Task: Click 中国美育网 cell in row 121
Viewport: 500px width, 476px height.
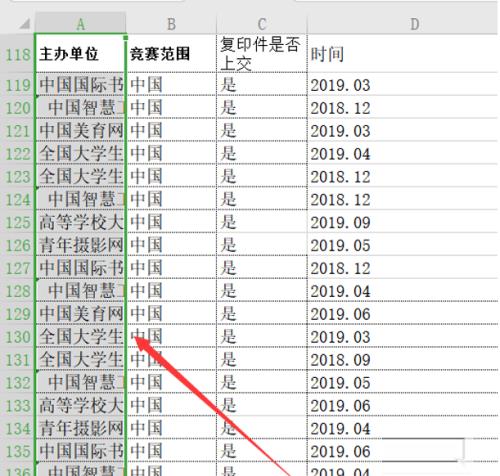Action: (x=80, y=130)
